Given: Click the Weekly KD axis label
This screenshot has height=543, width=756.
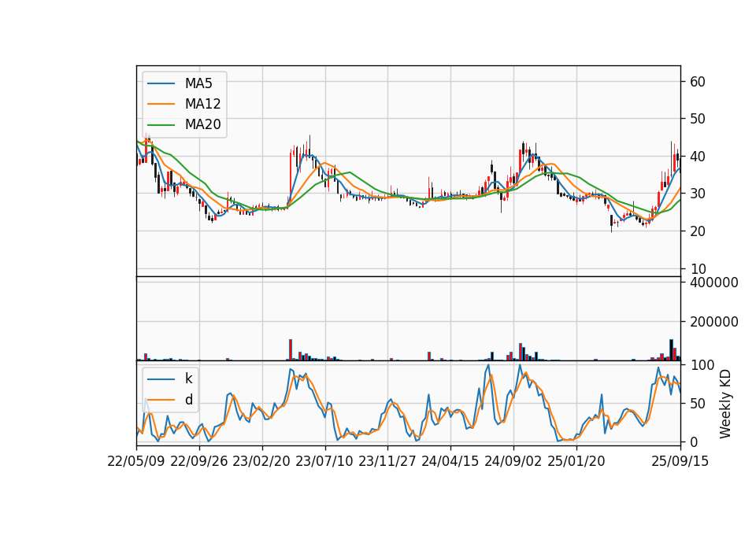Looking at the screenshot, I should 724,404.
